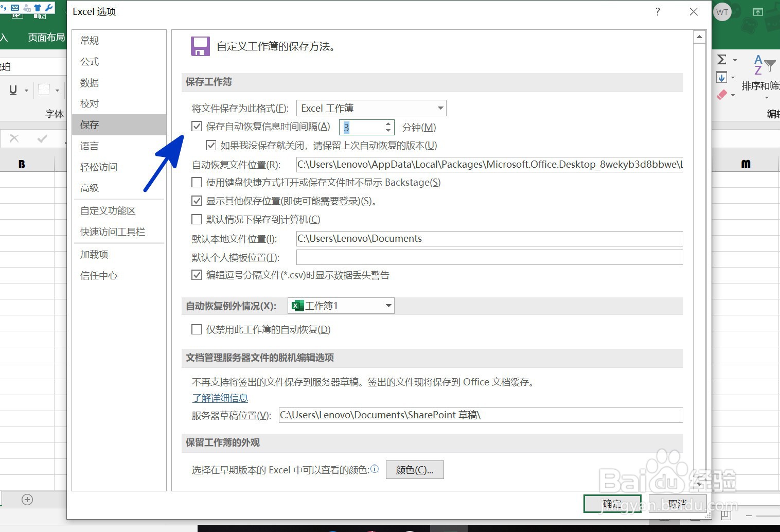Click the 颜色(C)... button
The height and width of the screenshot is (532, 780).
pyautogui.click(x=415, y=470)
